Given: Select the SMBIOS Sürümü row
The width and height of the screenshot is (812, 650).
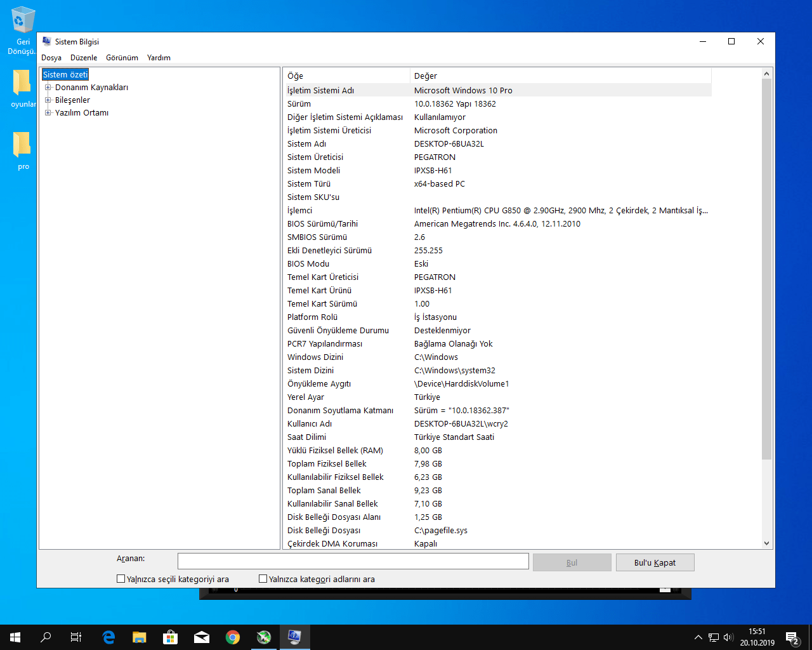Looking at the screenshot, I should tap(497, 237).
